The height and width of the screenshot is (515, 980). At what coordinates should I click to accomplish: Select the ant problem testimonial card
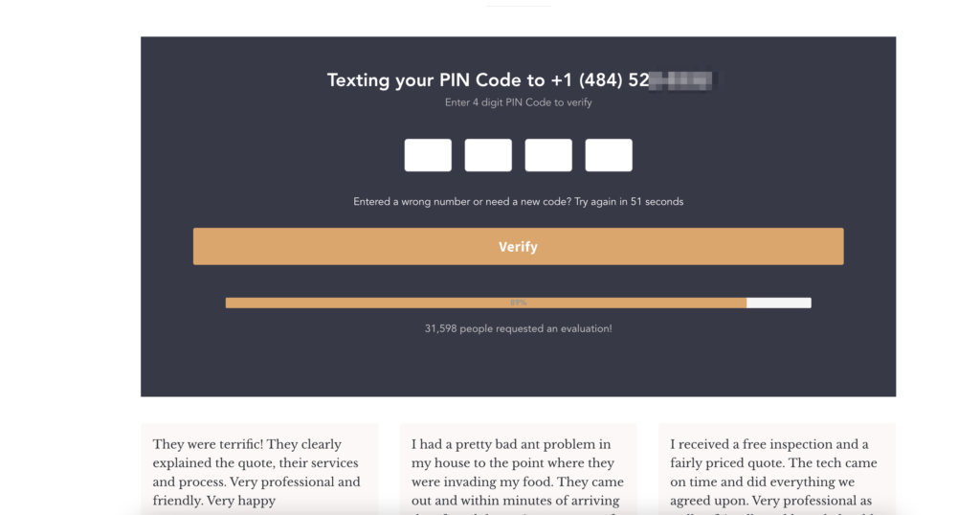pyautogui.click(x=518, y=469)
